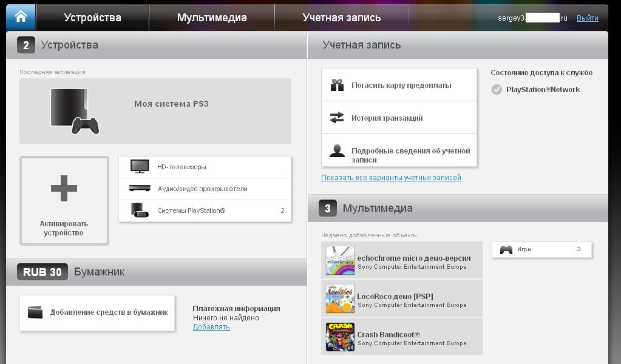Click Устройства section heading
Viewport: 621px width, 364px height.
point(70,45)
